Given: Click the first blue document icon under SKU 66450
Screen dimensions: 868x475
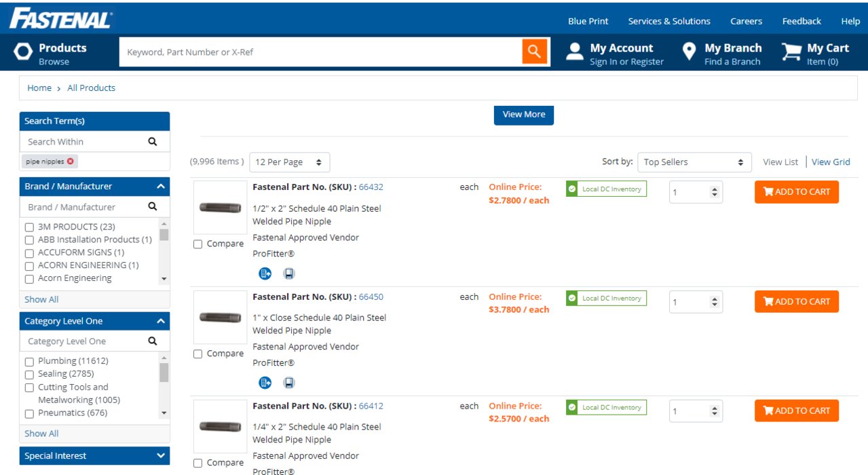Looking at the screenshot, I should pyautogui.click(x=265, y=383).
